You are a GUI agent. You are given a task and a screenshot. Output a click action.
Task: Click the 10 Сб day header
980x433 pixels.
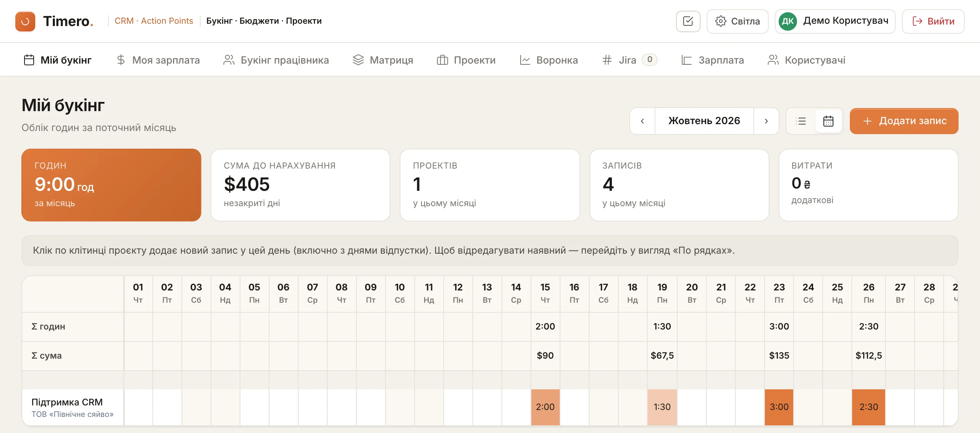pyautogui.click(x=400, y=293)
